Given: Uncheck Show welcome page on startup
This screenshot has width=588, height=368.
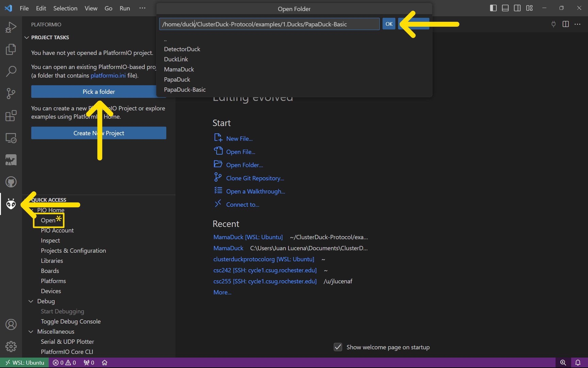Looking at the screenshot, I should pyautogui.click(x=338, y=347).
